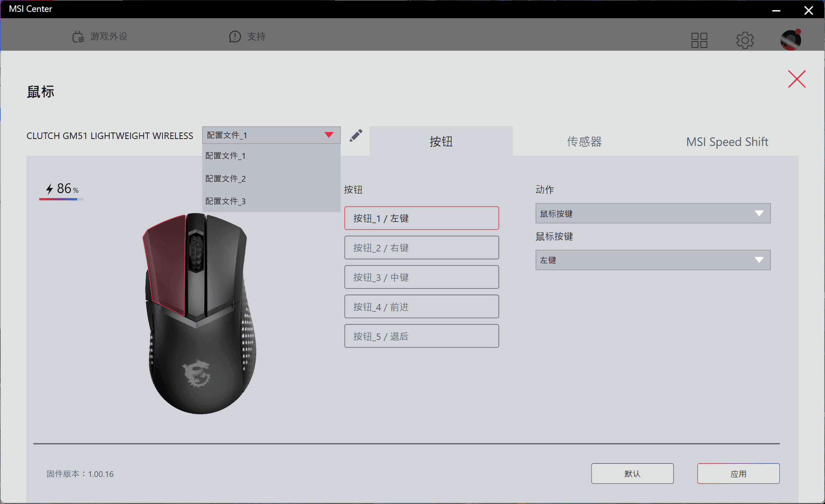The height and width of the screenshot is (504, 825).
Task: Select 按钮_2 / 右键 button entry
Action: click(x=422, y=248)
